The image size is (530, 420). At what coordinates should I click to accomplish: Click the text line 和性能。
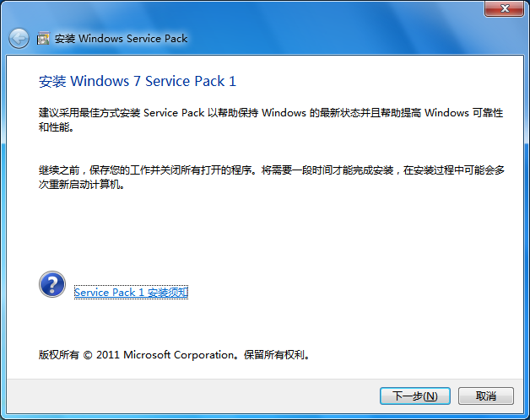(56, 127)
